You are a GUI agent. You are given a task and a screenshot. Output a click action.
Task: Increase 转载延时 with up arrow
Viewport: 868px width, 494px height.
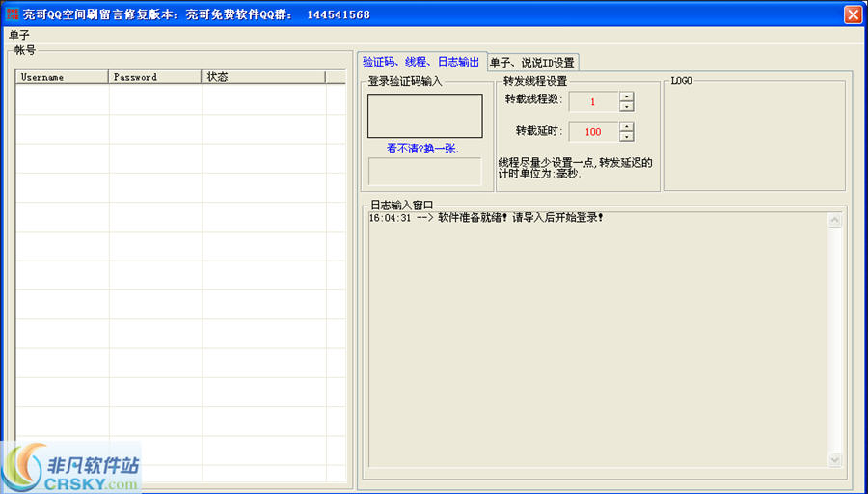(627, 126)
